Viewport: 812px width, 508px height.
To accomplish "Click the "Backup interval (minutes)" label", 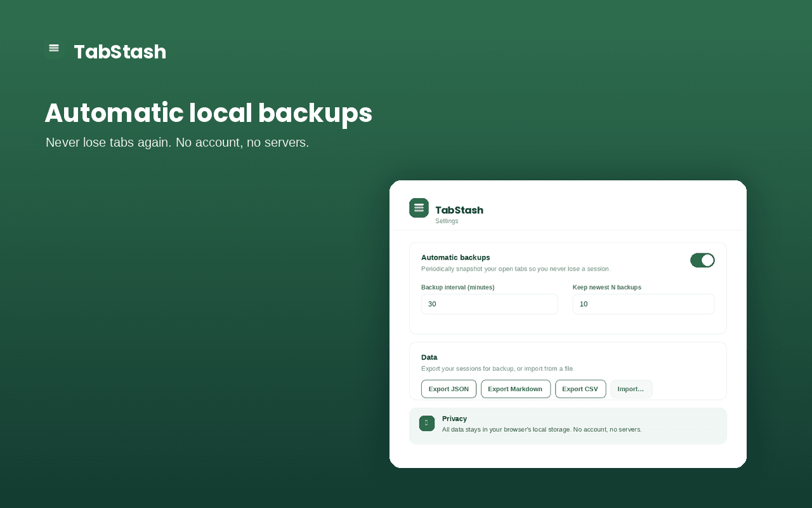I will click(458, 287).
